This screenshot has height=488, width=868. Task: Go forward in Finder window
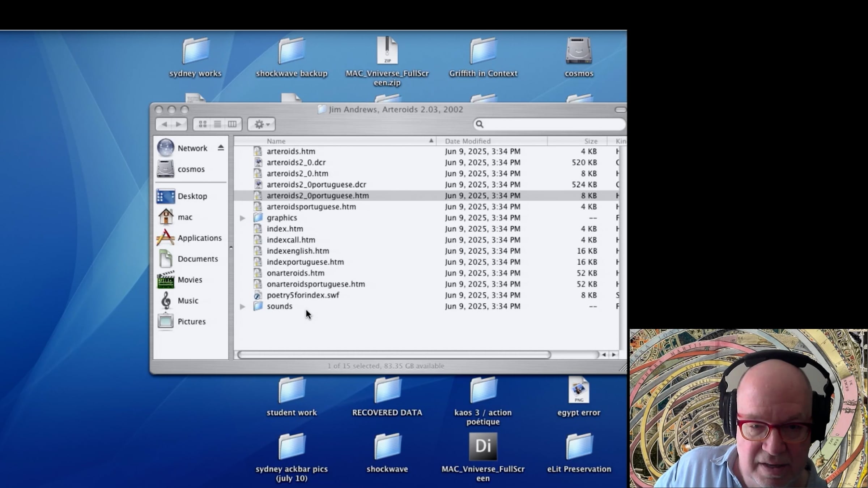click(x=179, y=124)
